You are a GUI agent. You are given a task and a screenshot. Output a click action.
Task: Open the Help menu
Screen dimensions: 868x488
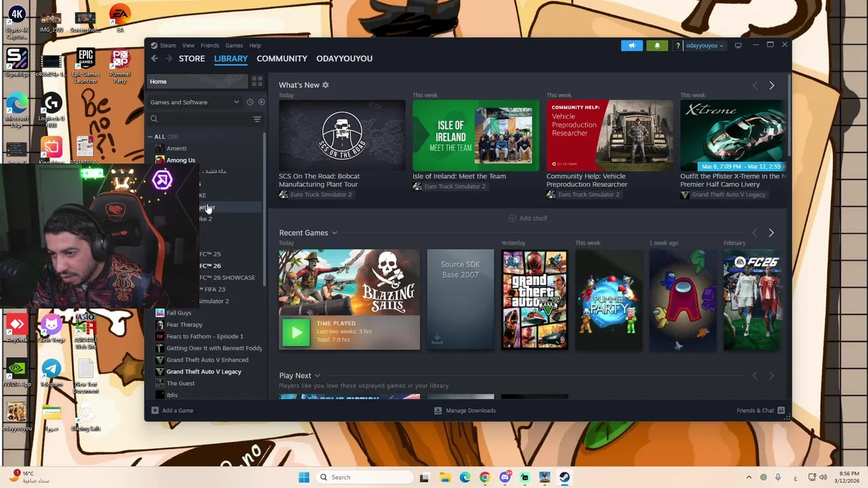[x=255, y=45]
